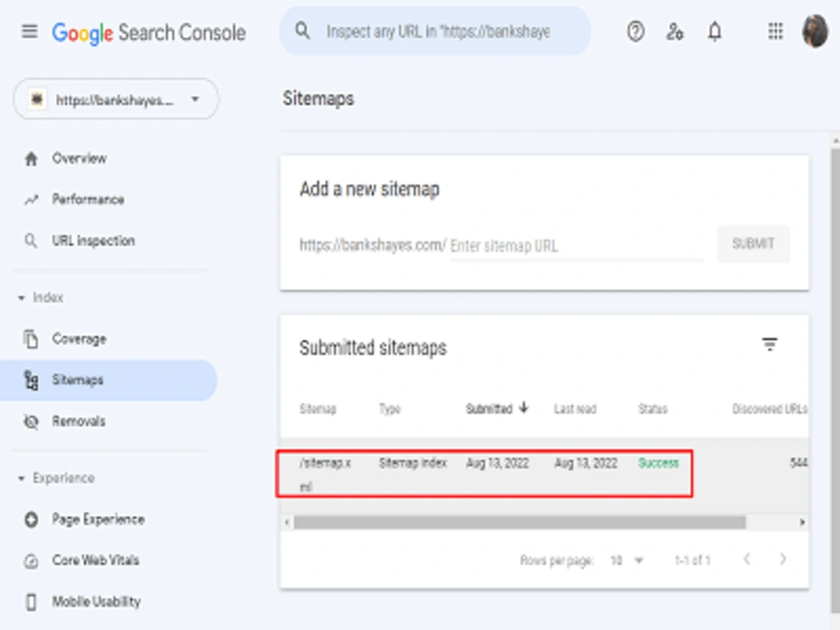Click the Mobile Usability phone icon

(31, 602)
